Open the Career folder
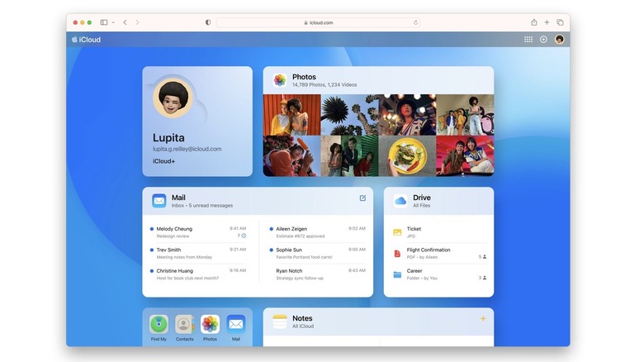 coord(439,274)
